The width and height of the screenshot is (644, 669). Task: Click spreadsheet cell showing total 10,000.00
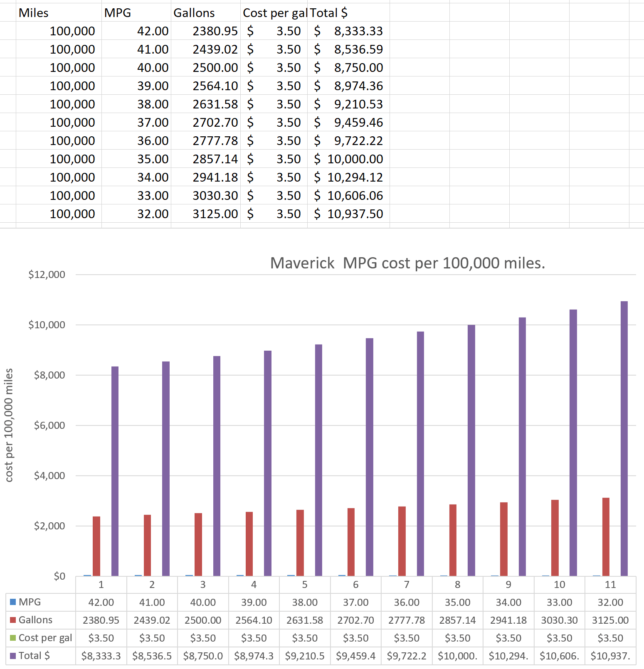click(348, 159)
